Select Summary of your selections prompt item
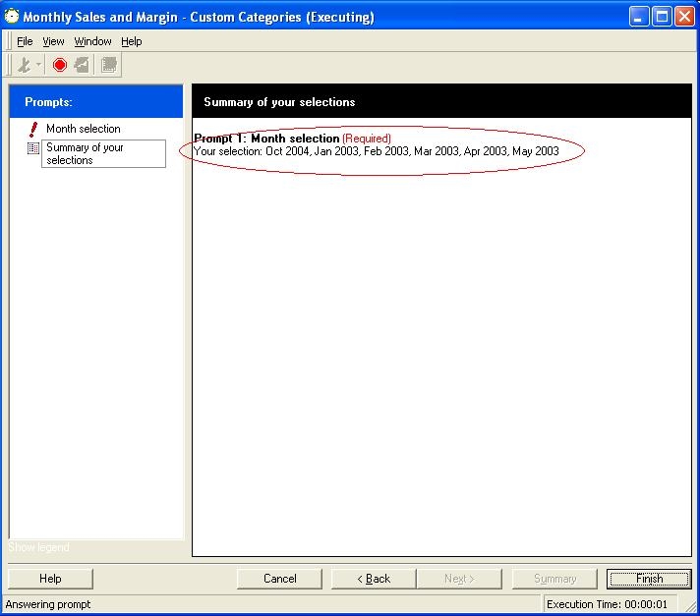The width and height of the screenshot is (700, 616). tap(102, 154)
